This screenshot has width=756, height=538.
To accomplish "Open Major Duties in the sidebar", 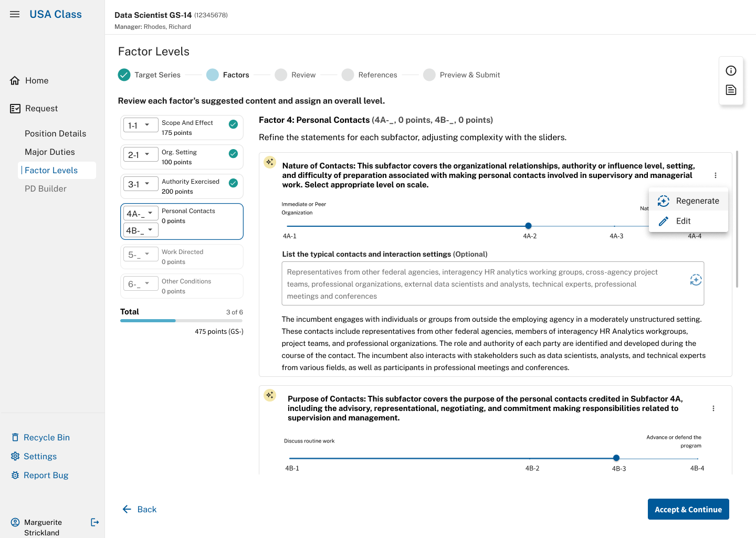I will coord(50,152).
